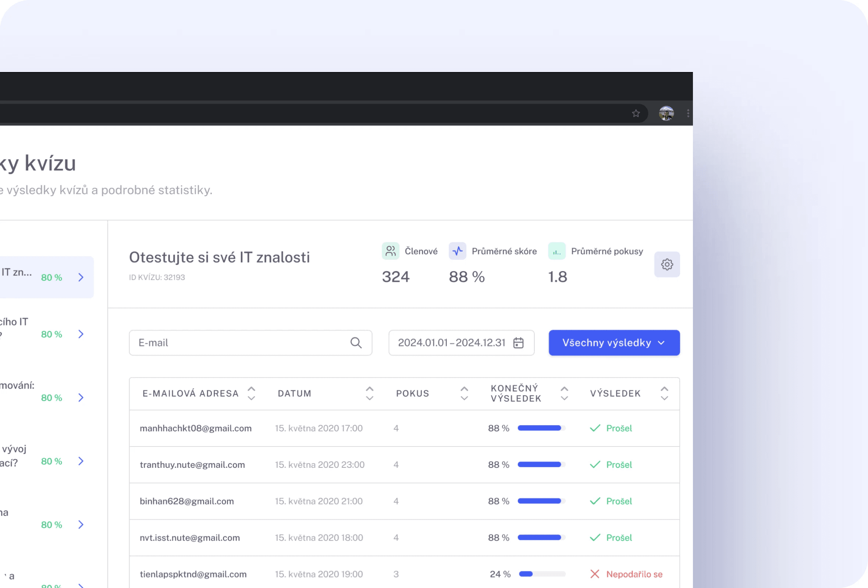
Task: Expand the quiz ending 'na' with chevron
Action: click(81, 524)
